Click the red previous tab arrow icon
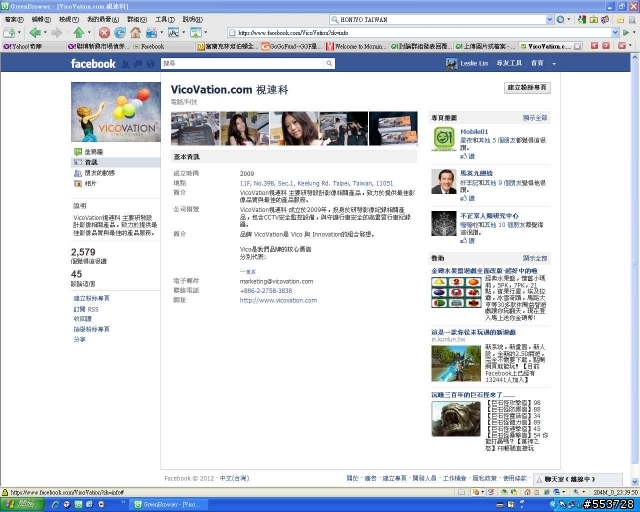This screenshot has width=640, height=512. point(595,46)
